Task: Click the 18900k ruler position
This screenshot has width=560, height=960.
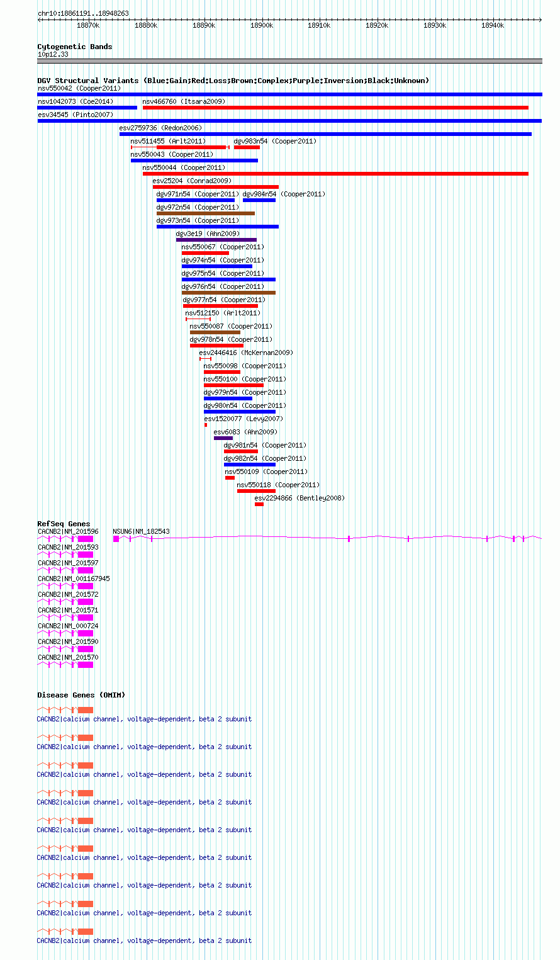Action: 261,25
